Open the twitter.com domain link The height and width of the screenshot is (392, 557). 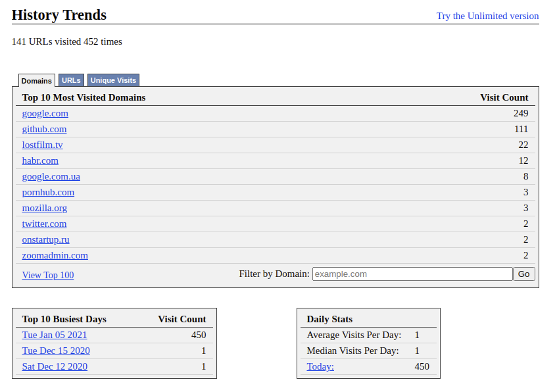(44, 224)
